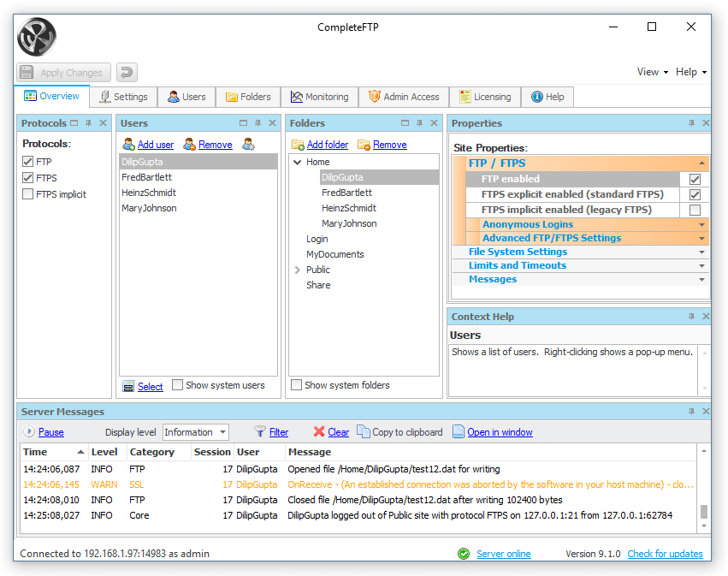728x576 pixels.
Task: Close the Protocols panel
Action: pos(103,123)
